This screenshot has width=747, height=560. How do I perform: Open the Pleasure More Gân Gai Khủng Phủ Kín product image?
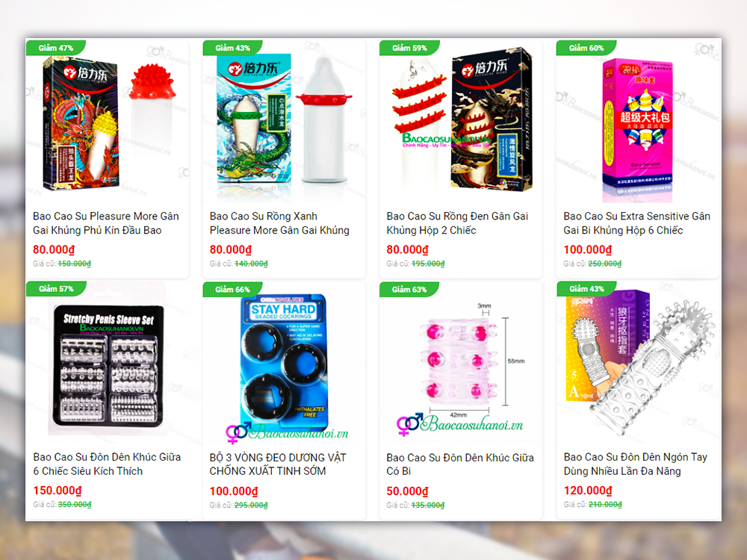pyautogui.click(x=108, y=123)
